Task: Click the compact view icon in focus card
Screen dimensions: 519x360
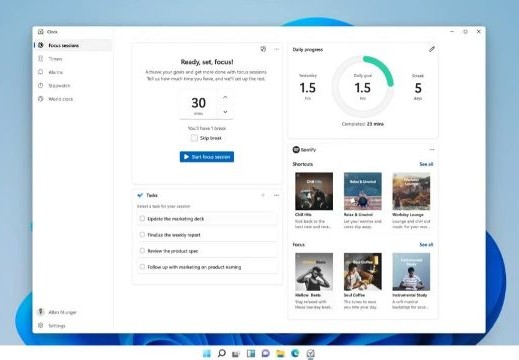Action: [x=263, y=49]
